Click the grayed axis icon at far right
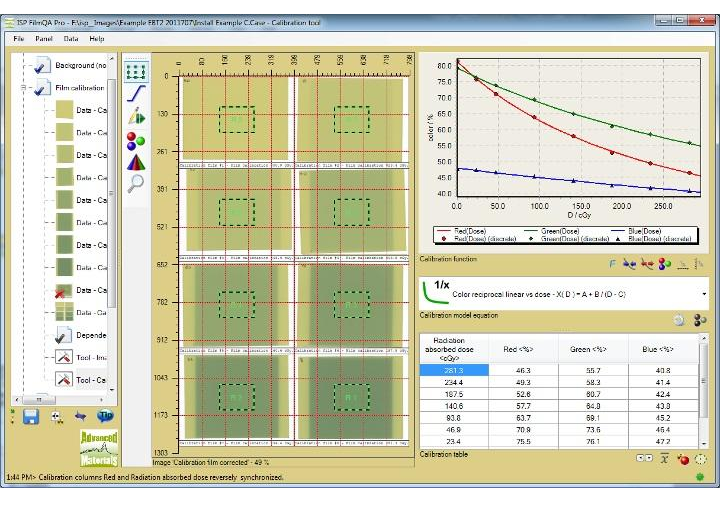This screenshot has height=520, width=720. click(698, 264)
